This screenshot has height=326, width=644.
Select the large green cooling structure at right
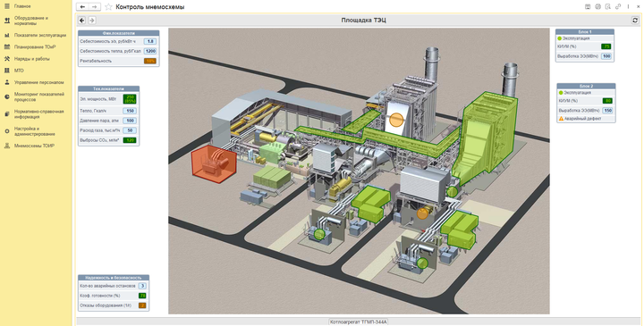pyautogui.click(x=484, y=139)
